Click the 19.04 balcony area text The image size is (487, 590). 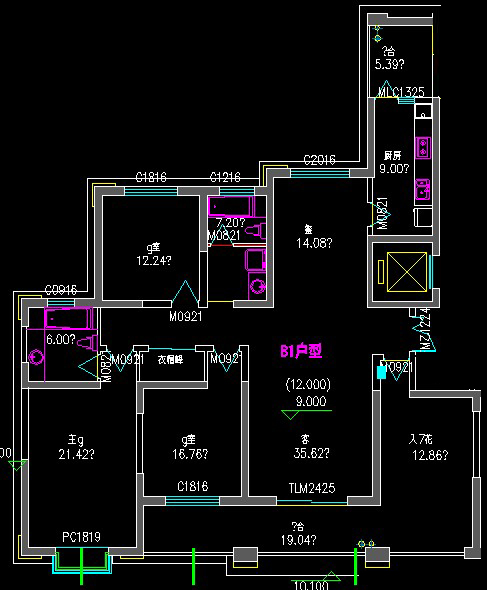point(298,540)
